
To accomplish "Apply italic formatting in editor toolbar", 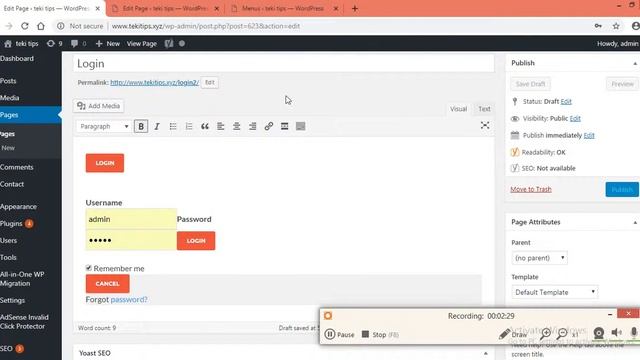I will [x=157, y=127].
